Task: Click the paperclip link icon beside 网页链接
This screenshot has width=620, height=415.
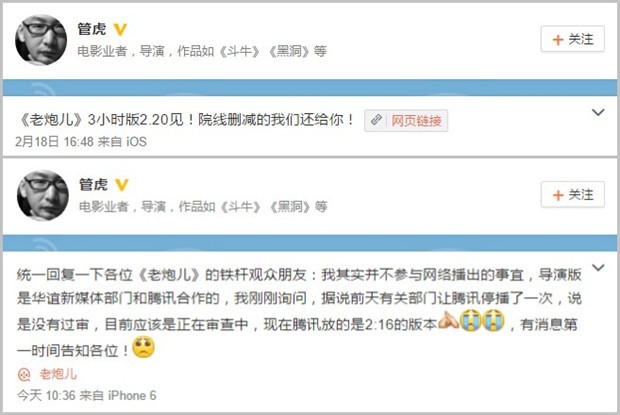Action: pos(376,120)
